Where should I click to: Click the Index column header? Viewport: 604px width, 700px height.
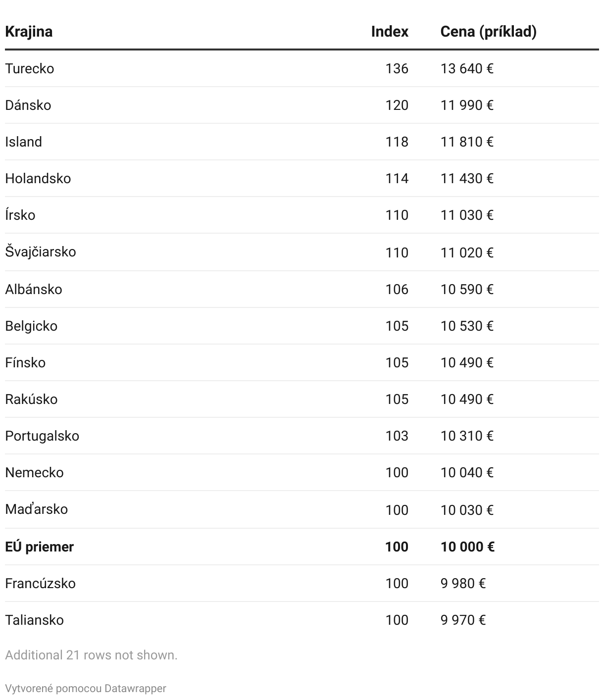pyautogui.click(x=390, y=32)
